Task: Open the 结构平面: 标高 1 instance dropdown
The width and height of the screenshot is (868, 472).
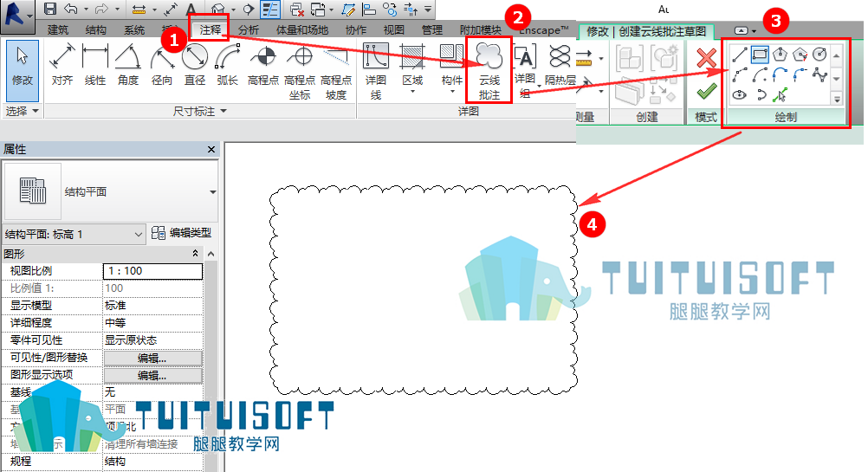Action: [139, 235]
